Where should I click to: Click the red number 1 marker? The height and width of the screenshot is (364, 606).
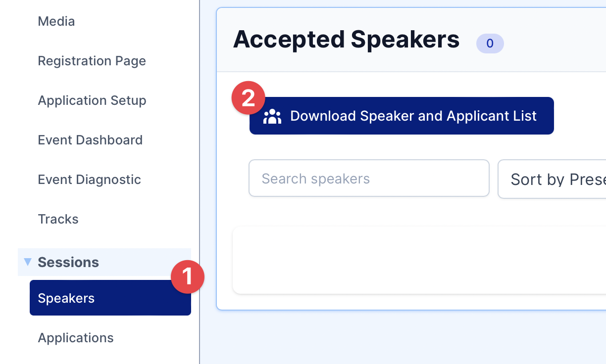(x=188, y=276)
